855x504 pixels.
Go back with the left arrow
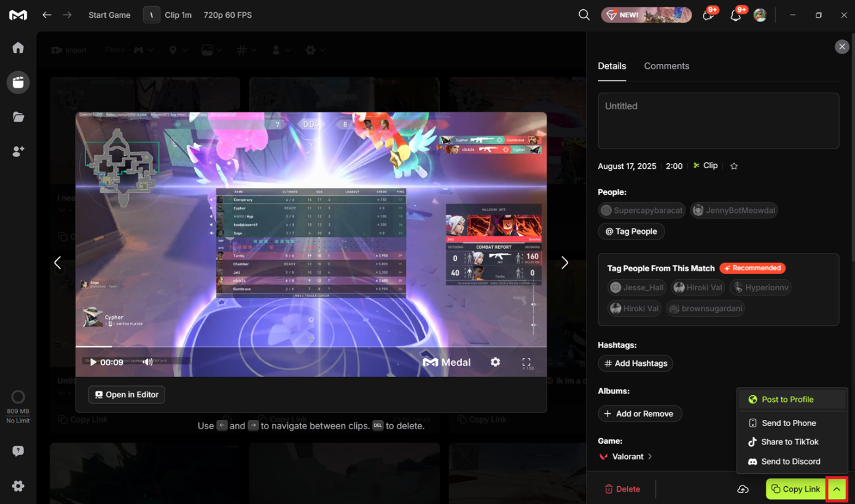[x=47, y=15]
